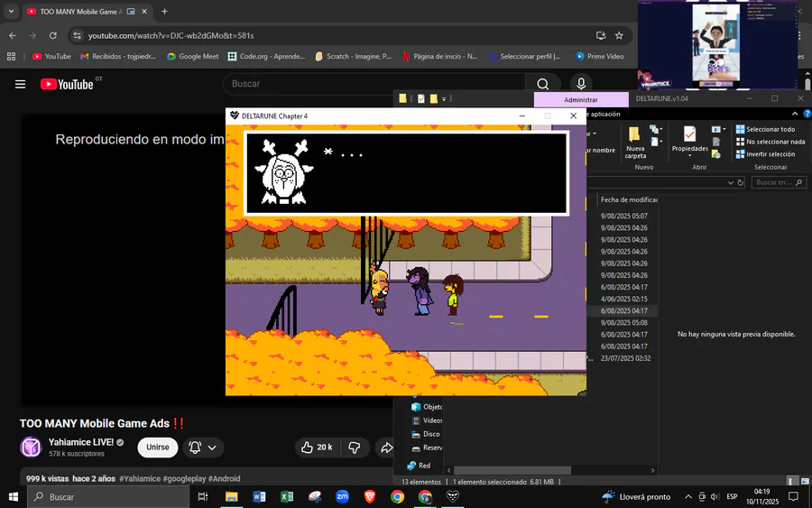Open Explorer help question mark icon
This screenshot has height=508, width=812.
click(807, 114)
